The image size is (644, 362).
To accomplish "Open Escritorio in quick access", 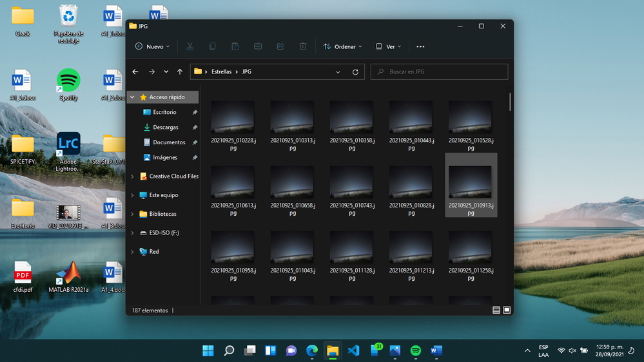I will (164, 112).
